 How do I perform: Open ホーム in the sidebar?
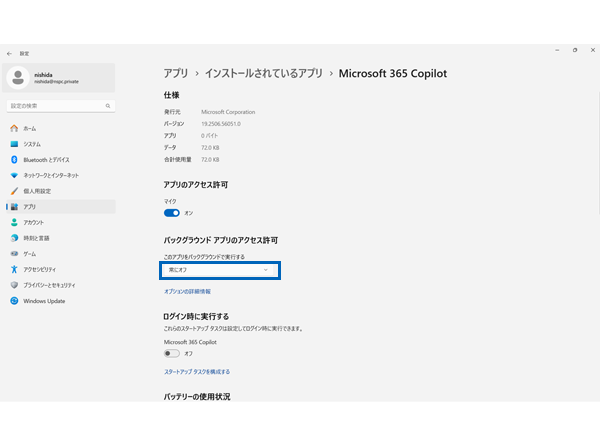coord(61,129)
